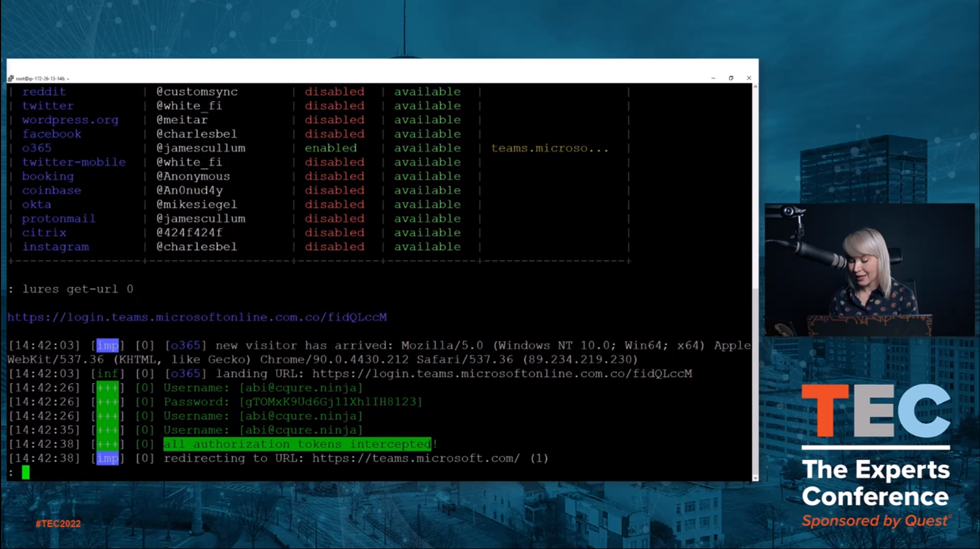Image resolution: width=980 pixels, height=549 pixels.
Task: Click the citrix phishlet name
Action: 44,232
